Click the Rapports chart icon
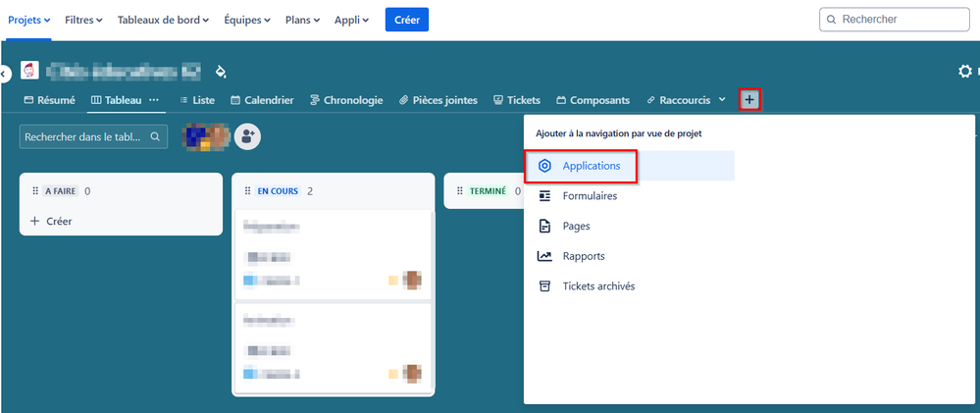Viewport: 980px width, 413px height. pyautogui.click(x=545, y=256)
